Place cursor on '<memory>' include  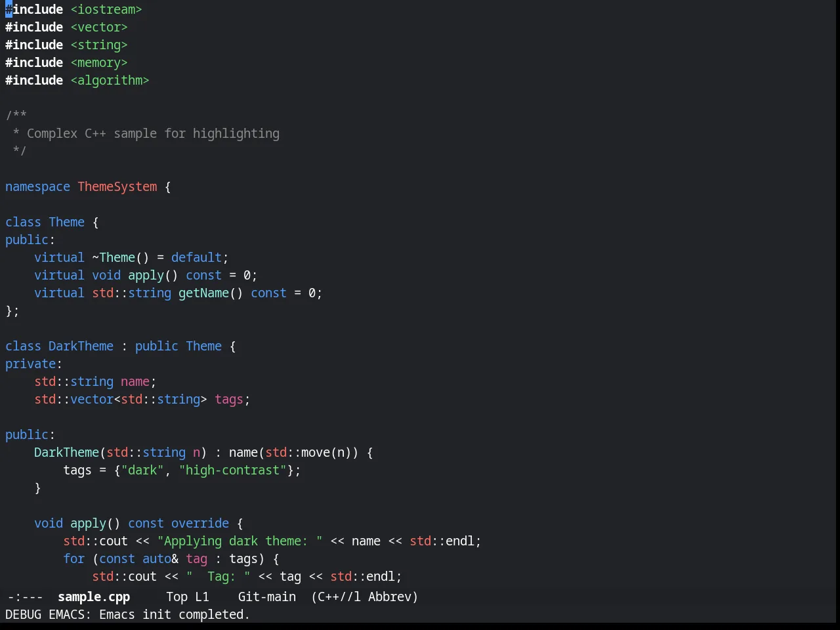point(99,62)
